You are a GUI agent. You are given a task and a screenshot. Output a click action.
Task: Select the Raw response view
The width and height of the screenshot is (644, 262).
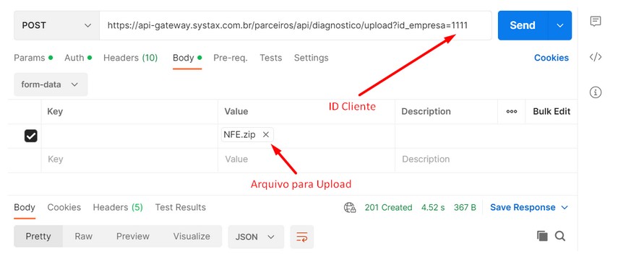click(83, 237)
